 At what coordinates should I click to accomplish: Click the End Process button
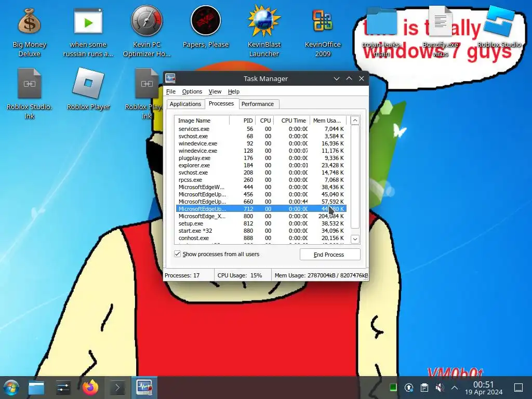pyautogui.click(x=330, y=255)
